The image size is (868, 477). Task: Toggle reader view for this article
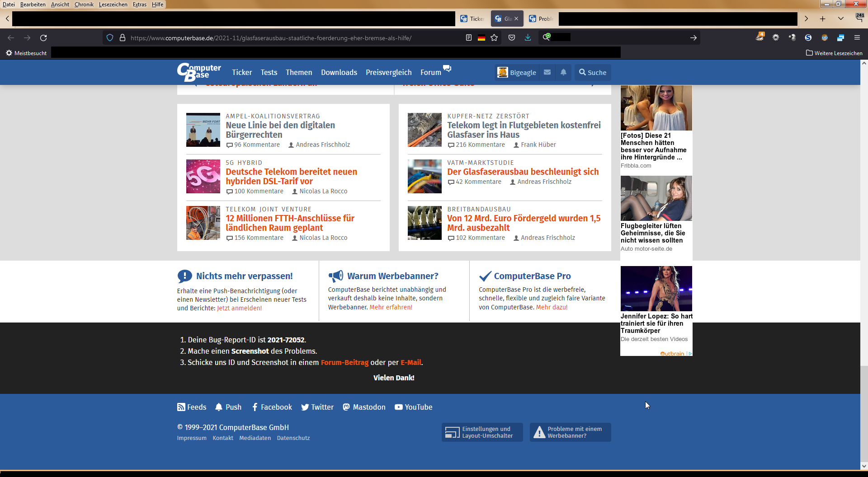(x=469, y=38)
